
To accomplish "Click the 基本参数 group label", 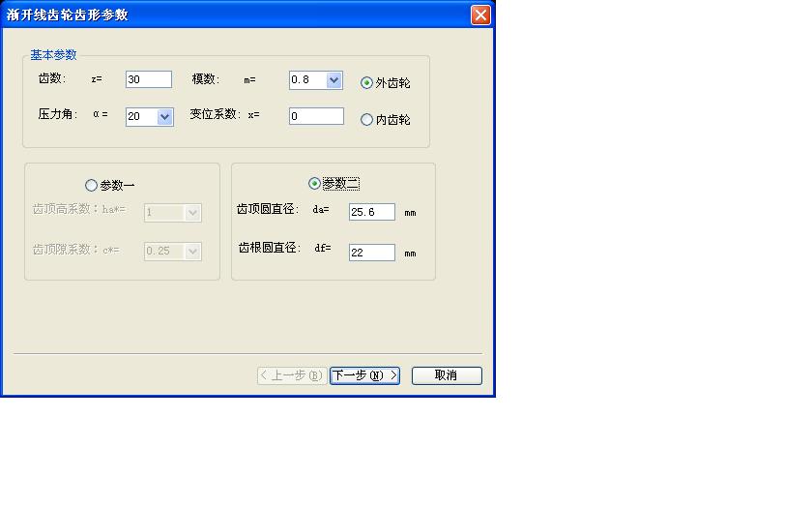I will (53, 55).
